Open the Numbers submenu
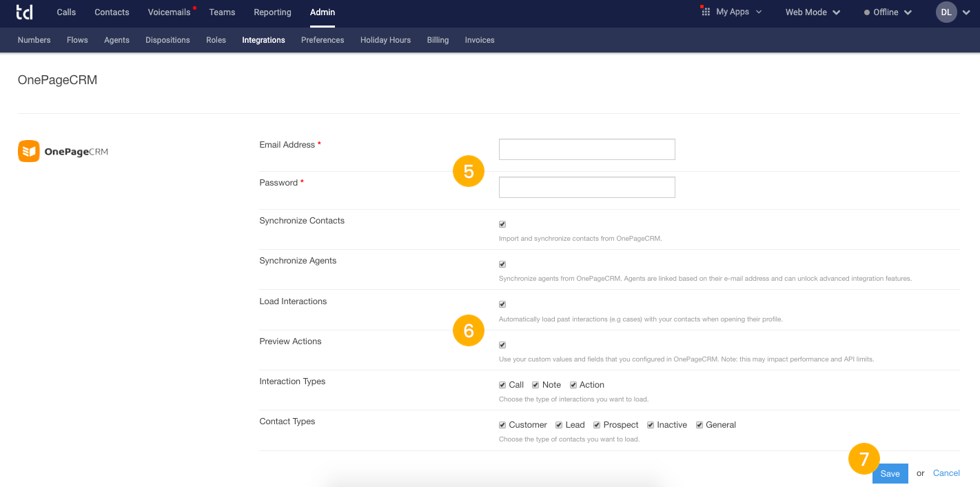 pos(34,40)
